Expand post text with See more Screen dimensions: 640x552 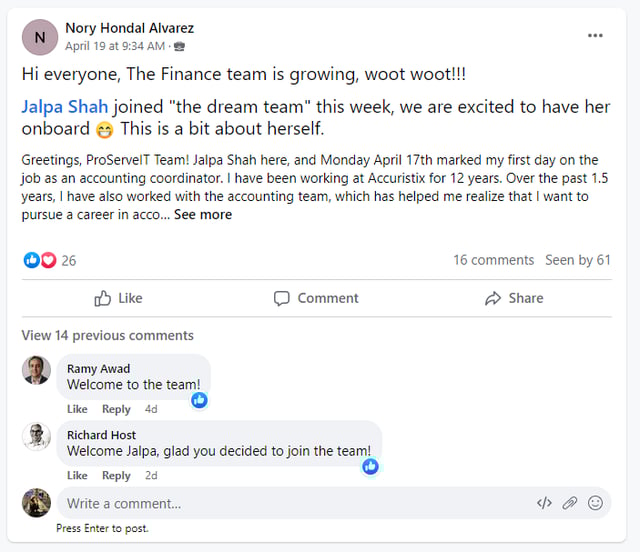pyautogui.click(x=203, y=214)
